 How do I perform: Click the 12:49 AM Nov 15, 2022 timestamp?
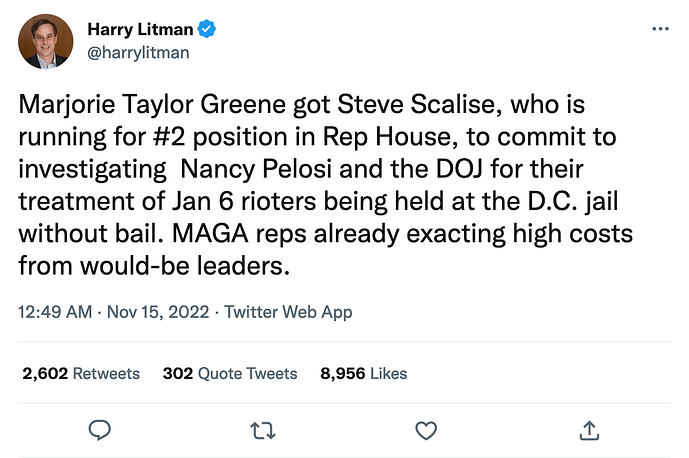point(112,312)
